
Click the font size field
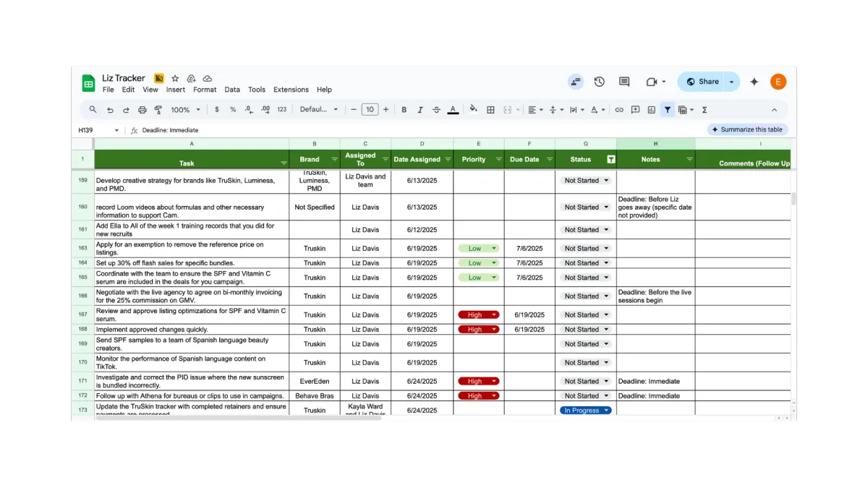pos(370,110)
